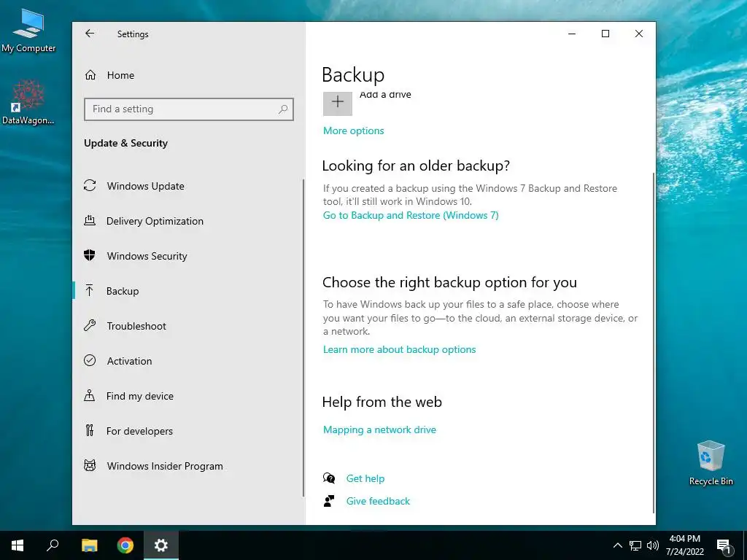Click the Windows Security shield icon

point(90,256)
